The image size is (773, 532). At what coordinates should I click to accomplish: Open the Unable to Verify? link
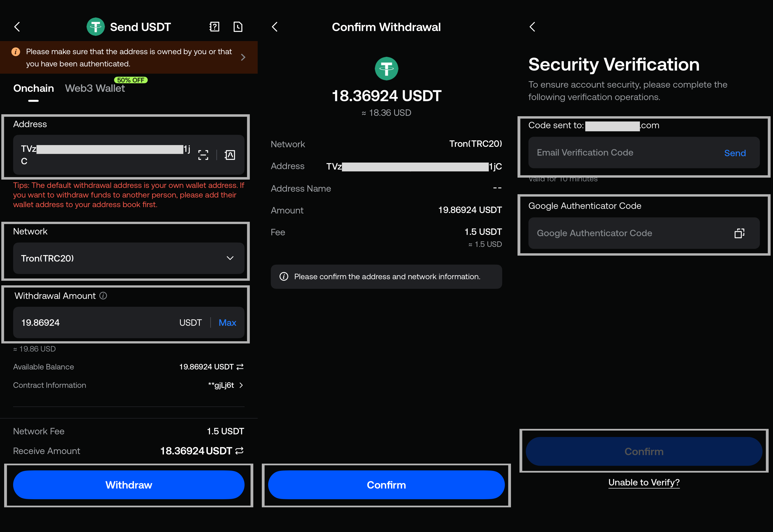644,483
